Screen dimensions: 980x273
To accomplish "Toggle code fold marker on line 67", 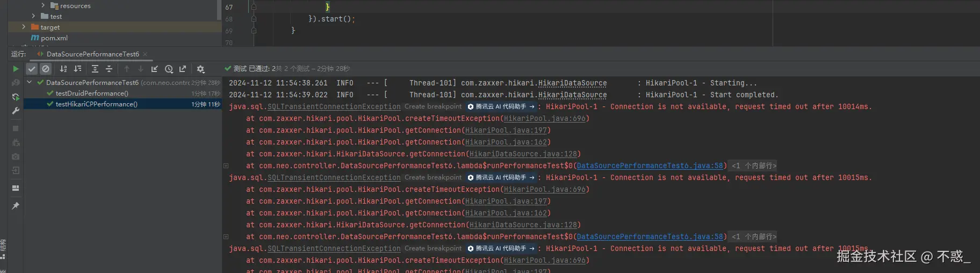I will point(254,7).
